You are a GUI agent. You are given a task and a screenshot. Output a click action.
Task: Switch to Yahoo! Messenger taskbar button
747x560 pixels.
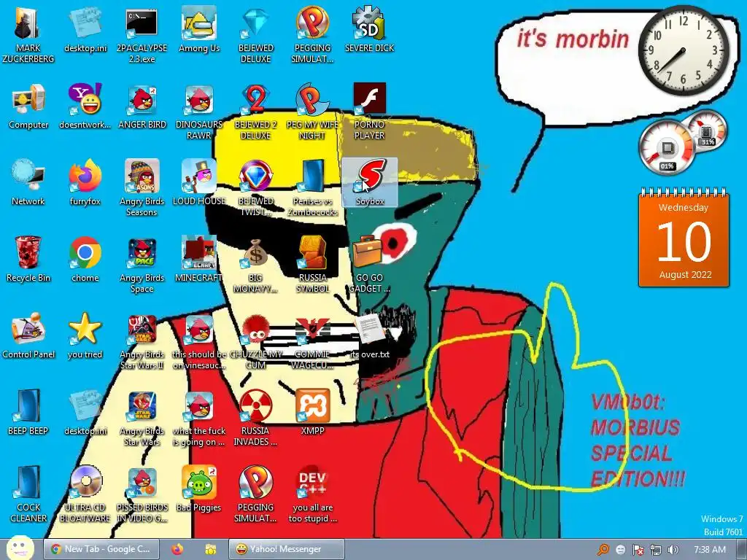coord(286,549)
